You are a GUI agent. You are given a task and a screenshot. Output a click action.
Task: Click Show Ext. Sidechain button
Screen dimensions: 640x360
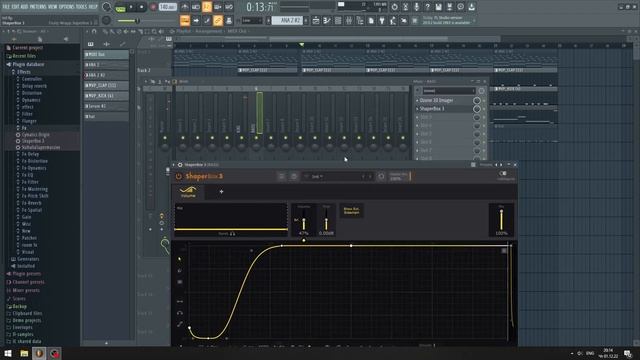(351, 211)
